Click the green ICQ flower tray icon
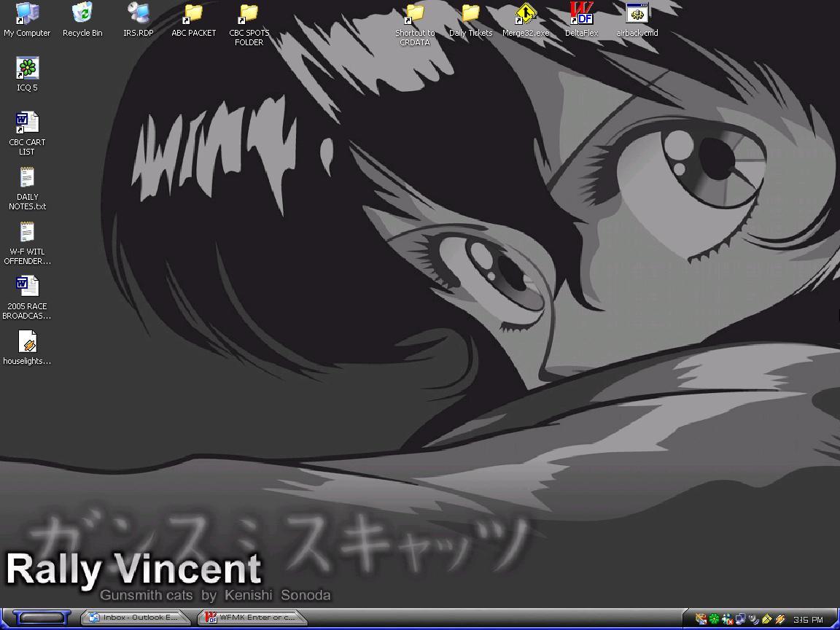Viewport: 840px width, 630px height. 714,619
